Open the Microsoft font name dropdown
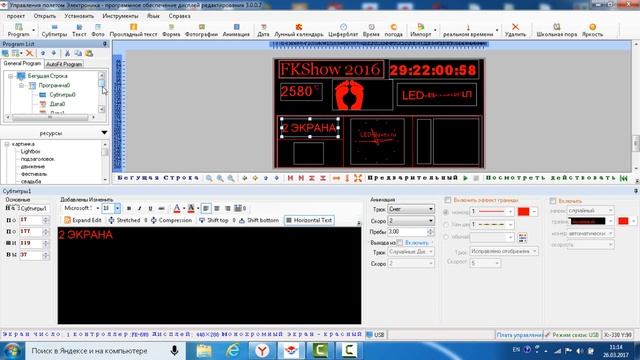The image size is (640, 360). [x=98, y=208]
